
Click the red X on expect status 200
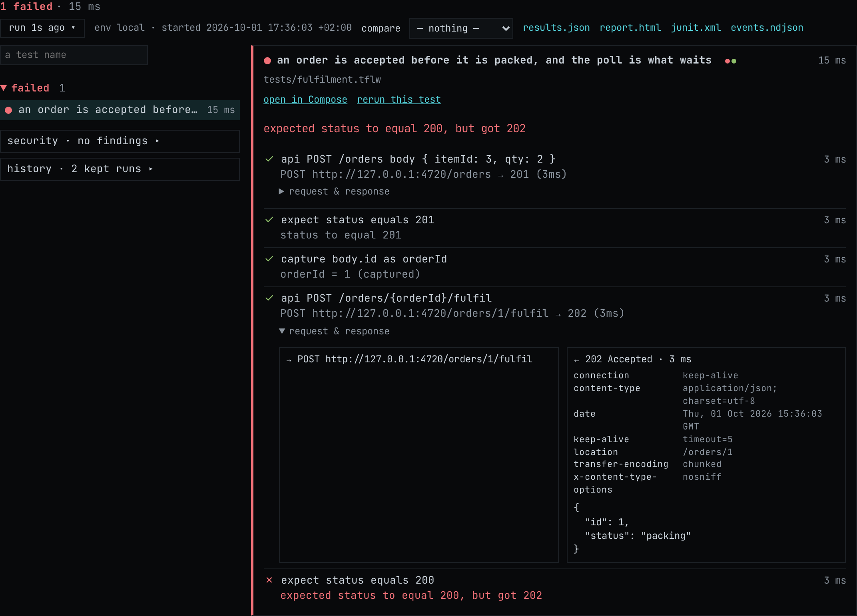(269, 580)
